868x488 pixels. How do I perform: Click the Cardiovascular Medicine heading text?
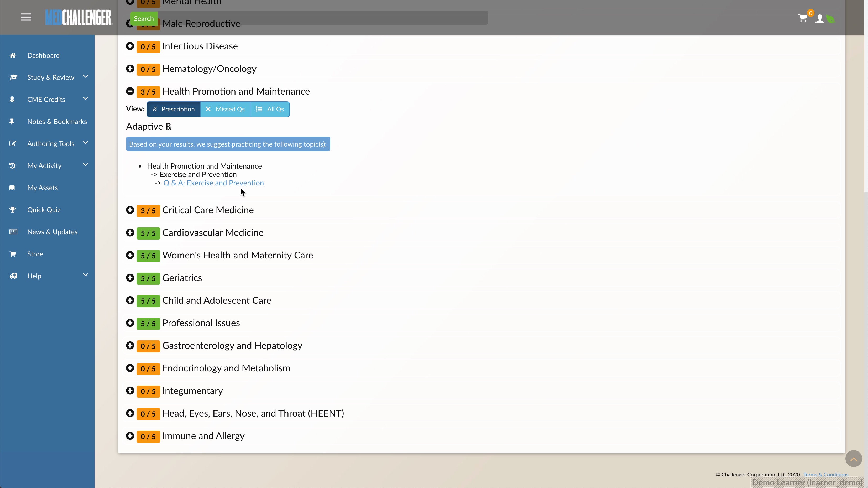click(213, 232)
